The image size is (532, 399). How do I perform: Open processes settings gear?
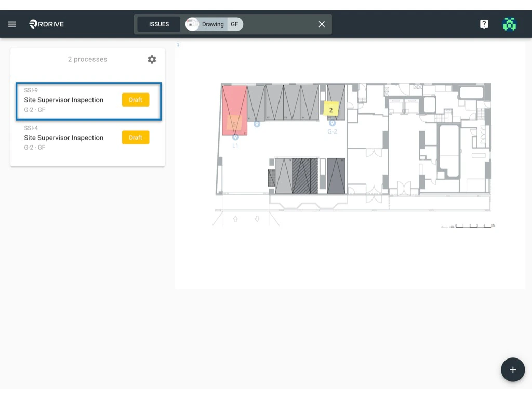tap(152, 59)
